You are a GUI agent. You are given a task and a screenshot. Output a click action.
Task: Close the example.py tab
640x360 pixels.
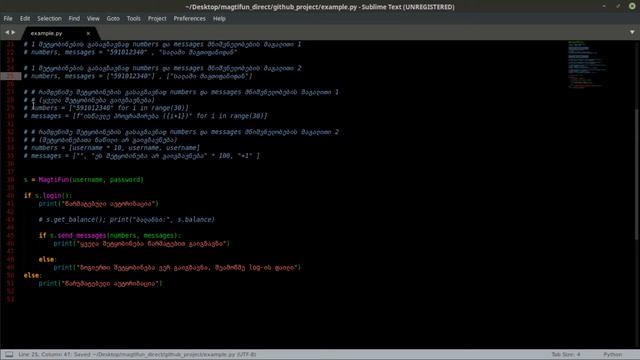pyautogui.click(x=88, y=33)
